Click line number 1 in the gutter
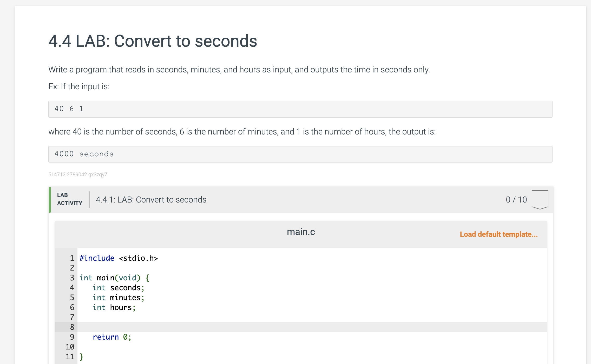591x364 pixels. pos(72,258)
